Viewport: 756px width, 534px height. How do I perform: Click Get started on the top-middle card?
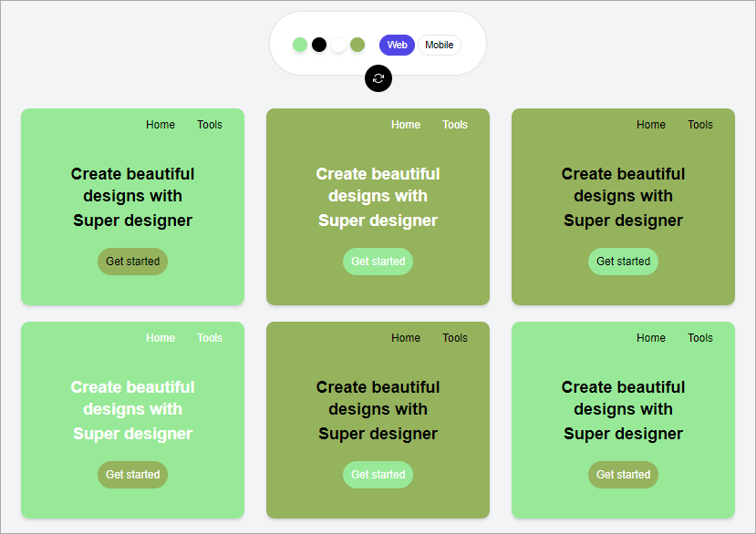point(378,262)
